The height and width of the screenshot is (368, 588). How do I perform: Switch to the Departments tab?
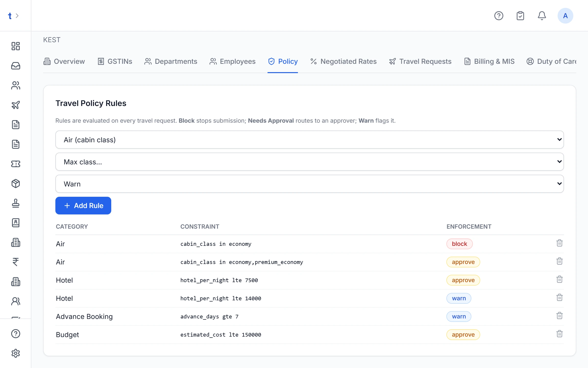(x=171, y=61)
